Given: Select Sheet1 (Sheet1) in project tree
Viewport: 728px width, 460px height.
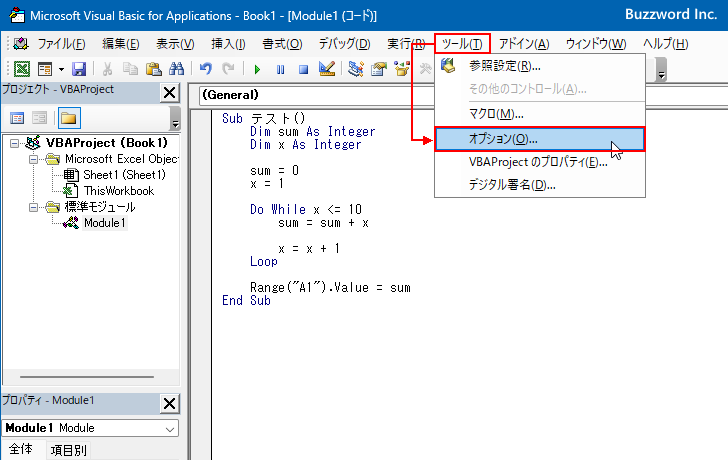Looking at the screenshot, I should (x=124, y=175).
